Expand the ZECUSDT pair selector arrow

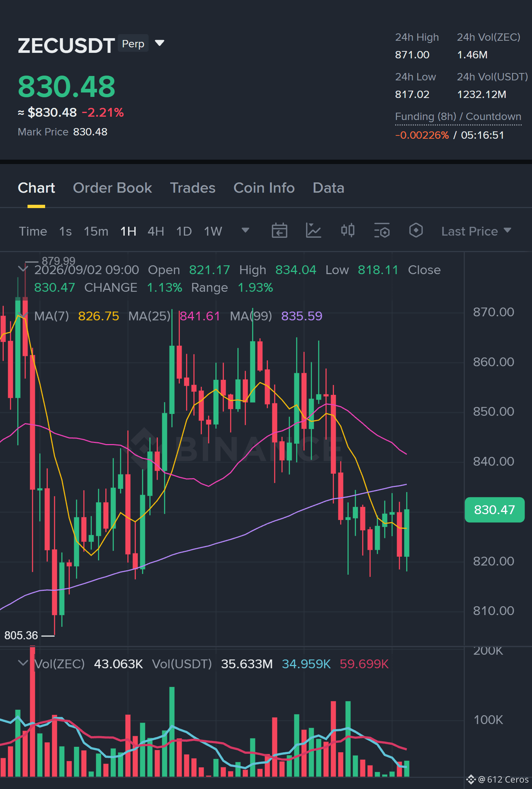[x=160, y=43]
